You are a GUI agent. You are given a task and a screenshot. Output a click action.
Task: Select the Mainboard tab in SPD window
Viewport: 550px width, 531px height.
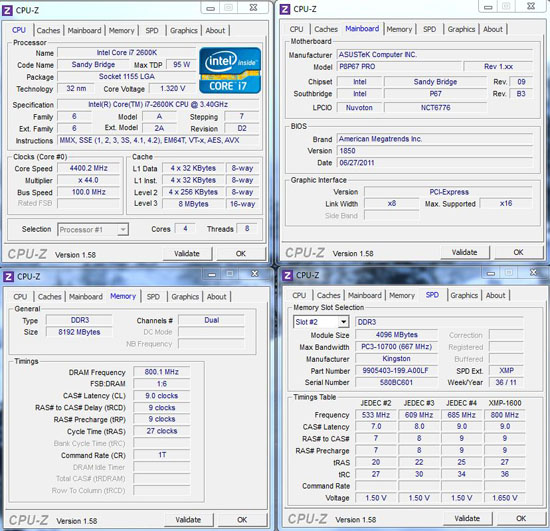tap(365, 295)
